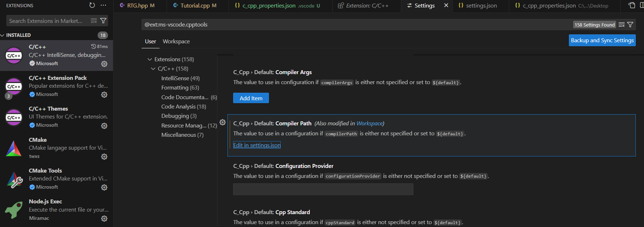Click Backup and Sync Settings button
This screenshot has width=644, height=227.
click(x=602, y=40)
